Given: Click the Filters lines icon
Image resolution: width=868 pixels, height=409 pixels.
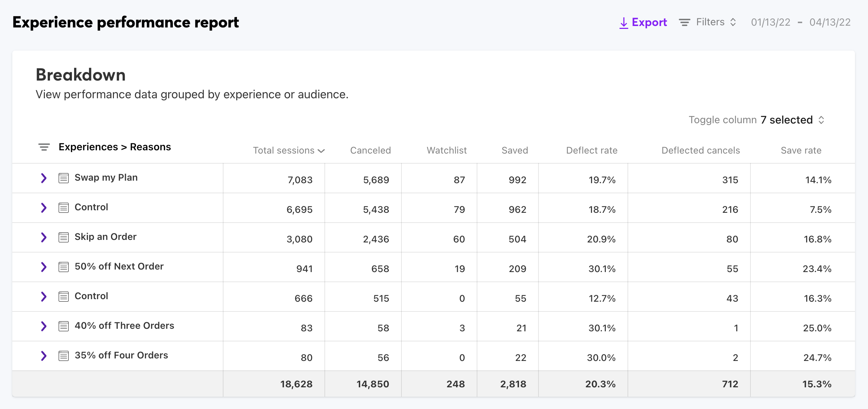Looking at the screenshot, I should pyautogui.click(x=684, y=22).
